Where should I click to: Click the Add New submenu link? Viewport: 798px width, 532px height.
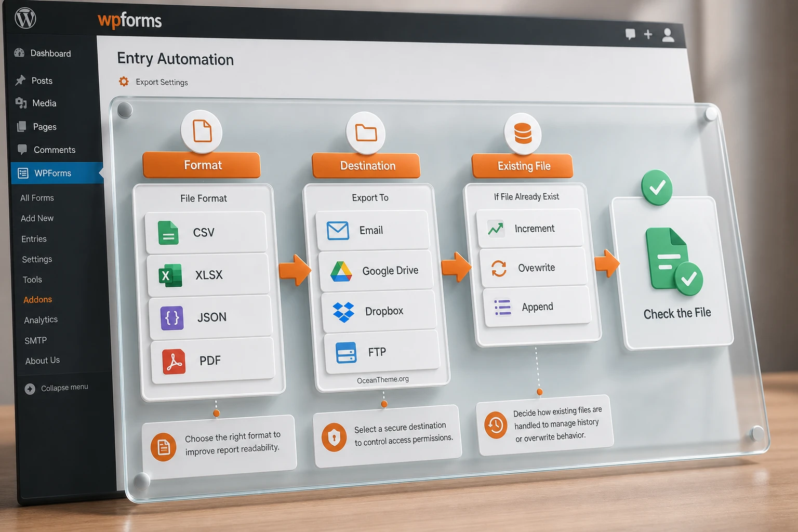pos(37,218)
